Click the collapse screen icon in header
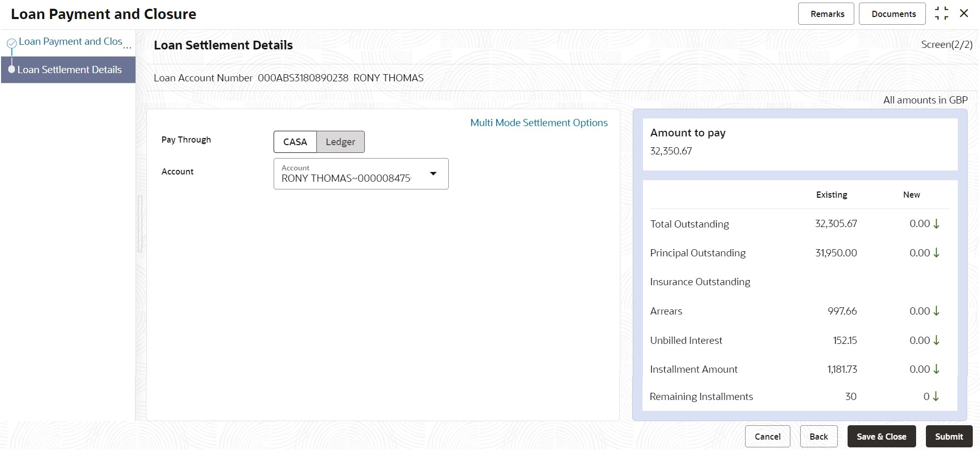Viewport: 980px width, 452px height. [941, 13]
